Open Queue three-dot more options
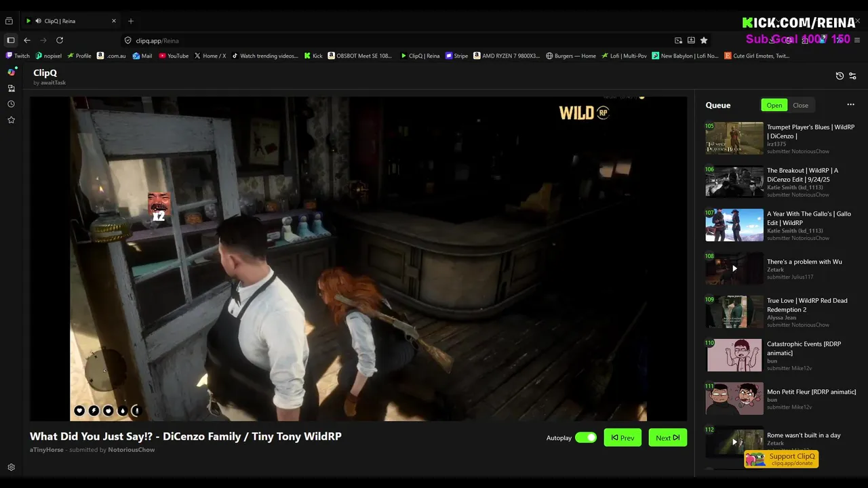 (x=850, y=105)
